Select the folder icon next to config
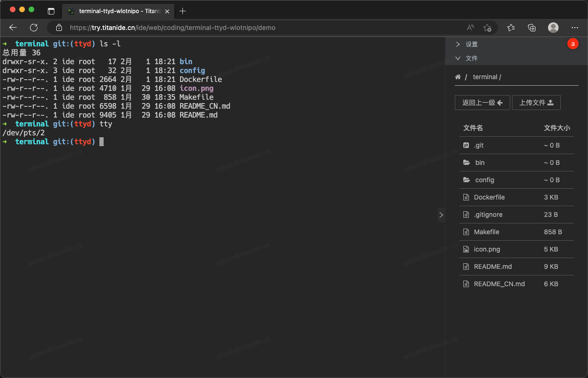 point(466,180)
